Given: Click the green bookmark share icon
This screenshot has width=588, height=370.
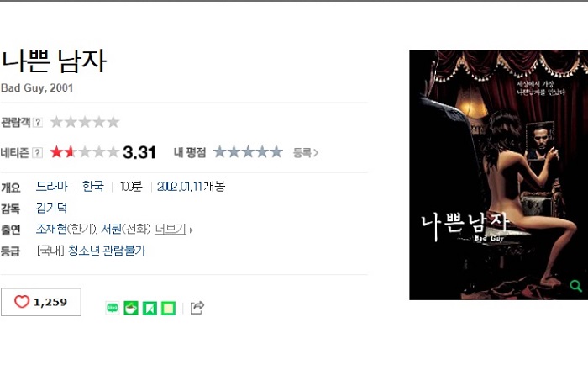Looking at the screenshot, I should tap(150, 308).
